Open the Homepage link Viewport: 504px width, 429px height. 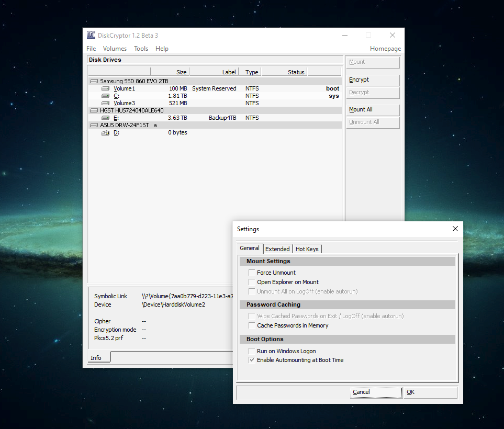385,49
